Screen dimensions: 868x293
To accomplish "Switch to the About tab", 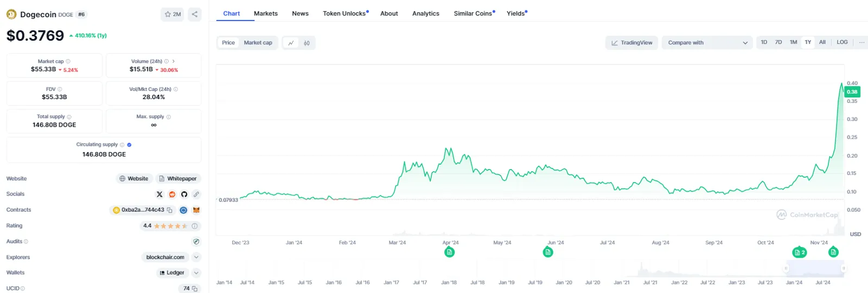I will tap(389, 14).
